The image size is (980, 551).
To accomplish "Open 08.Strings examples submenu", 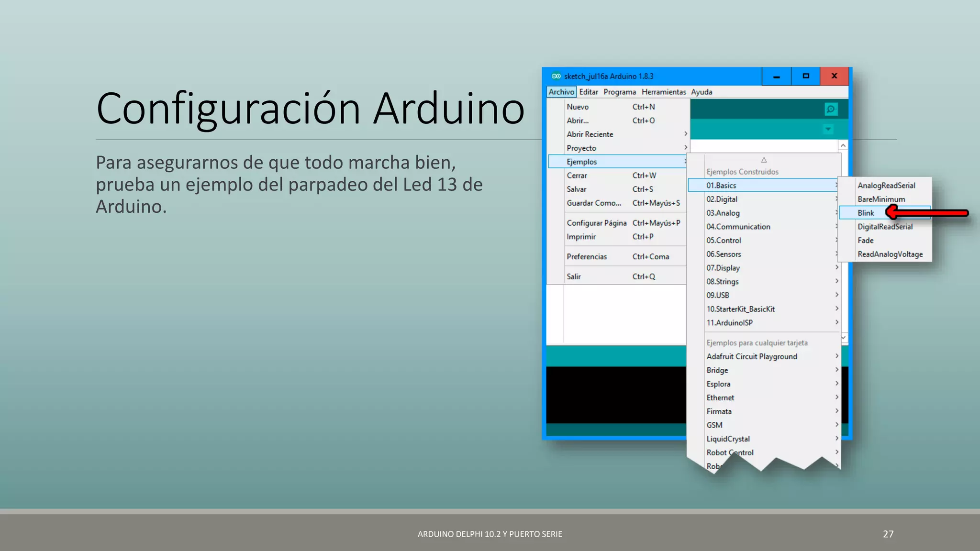I will 764,282.
